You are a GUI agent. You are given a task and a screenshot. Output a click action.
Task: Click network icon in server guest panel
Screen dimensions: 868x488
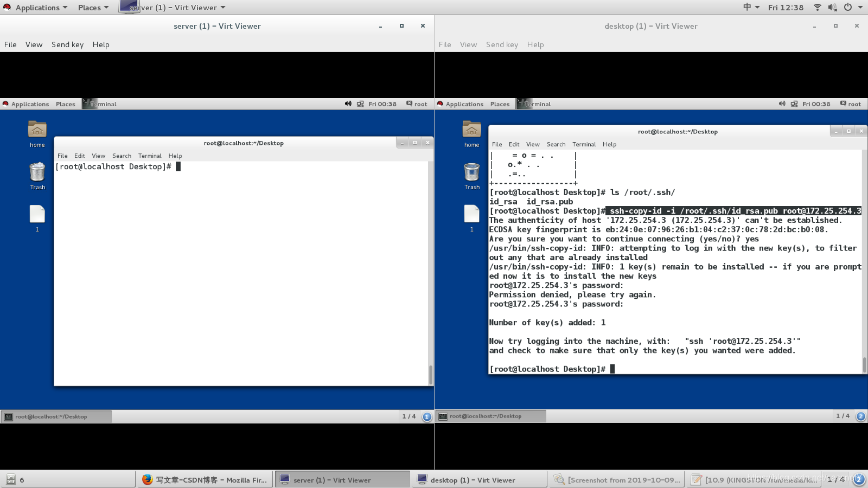(360, 104)
